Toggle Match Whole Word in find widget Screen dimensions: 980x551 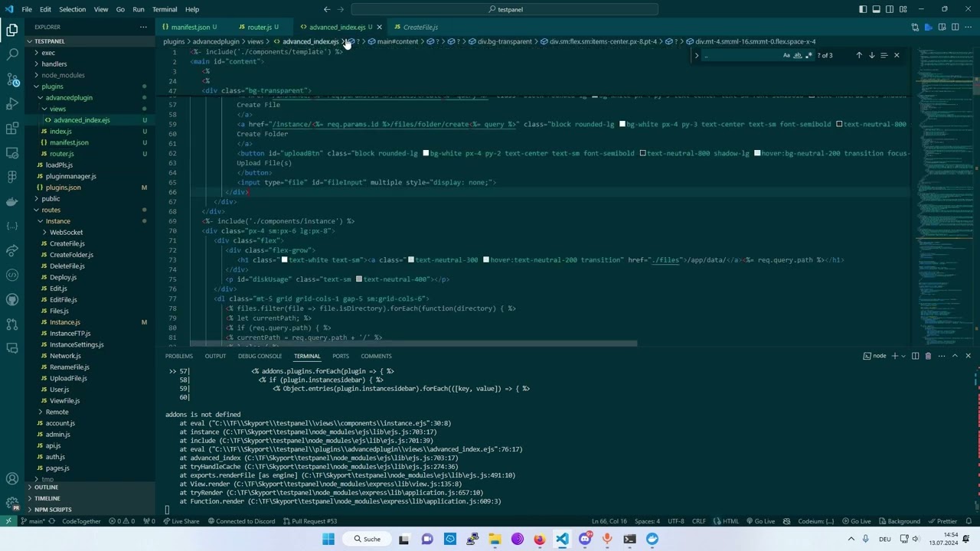797,55
